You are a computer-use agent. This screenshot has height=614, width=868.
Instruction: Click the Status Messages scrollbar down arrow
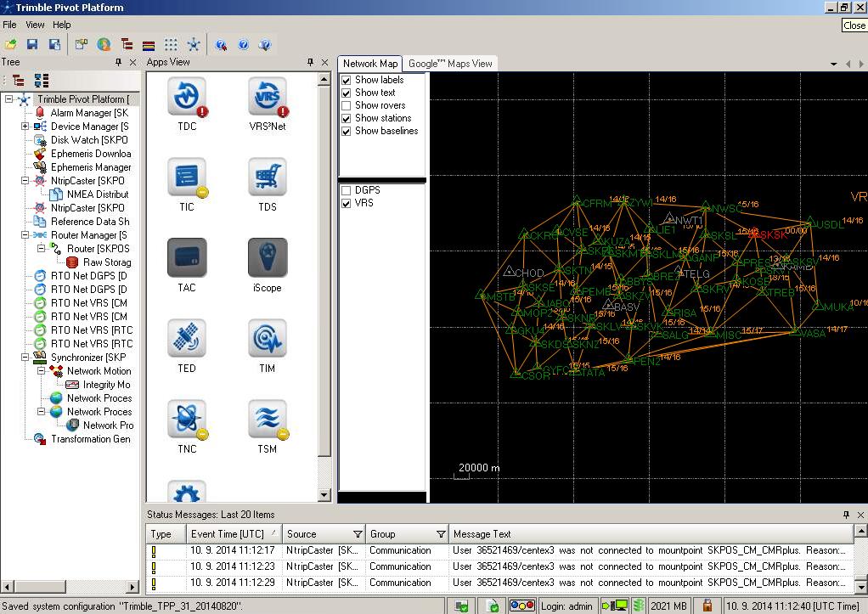(861, 586)
